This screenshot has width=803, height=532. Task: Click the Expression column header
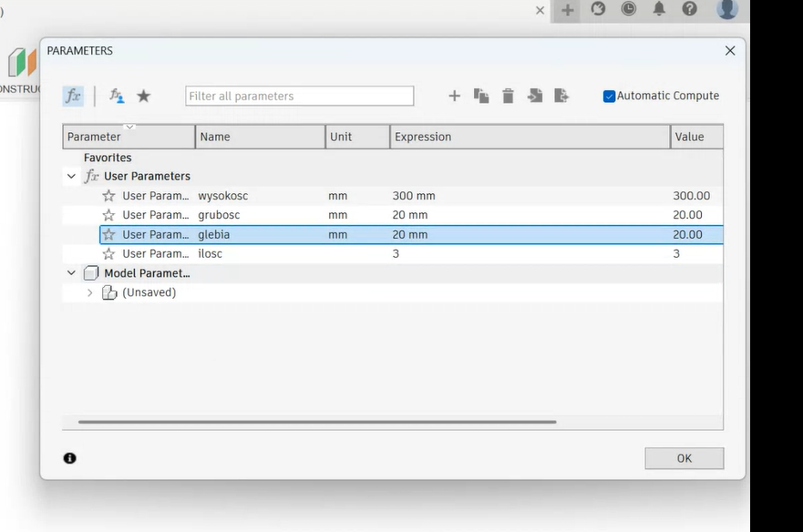[x=529, y=137]
